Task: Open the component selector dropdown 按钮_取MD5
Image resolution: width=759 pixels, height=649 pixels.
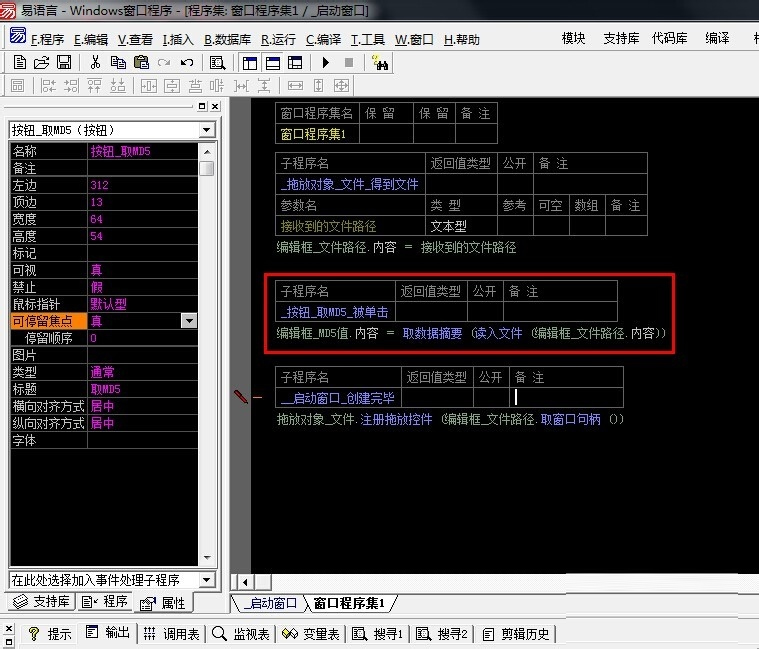Action: pos(207,130)
